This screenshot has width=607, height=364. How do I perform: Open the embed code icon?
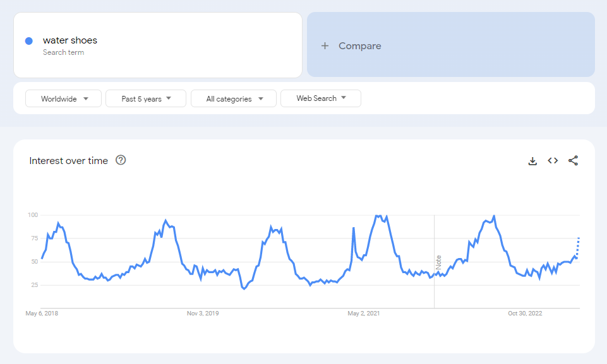click(552, 161)
